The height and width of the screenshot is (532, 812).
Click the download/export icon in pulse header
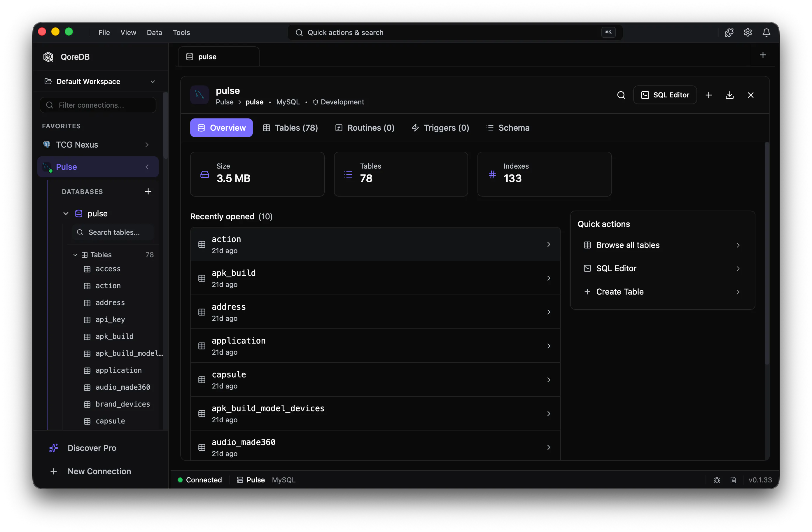pyautogui.click(x=729, y=95)
